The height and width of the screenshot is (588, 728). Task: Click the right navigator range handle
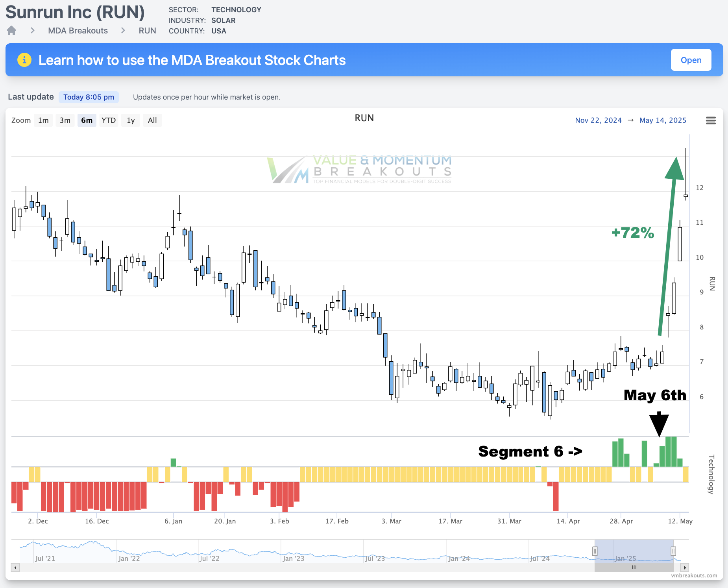[673, 551]
